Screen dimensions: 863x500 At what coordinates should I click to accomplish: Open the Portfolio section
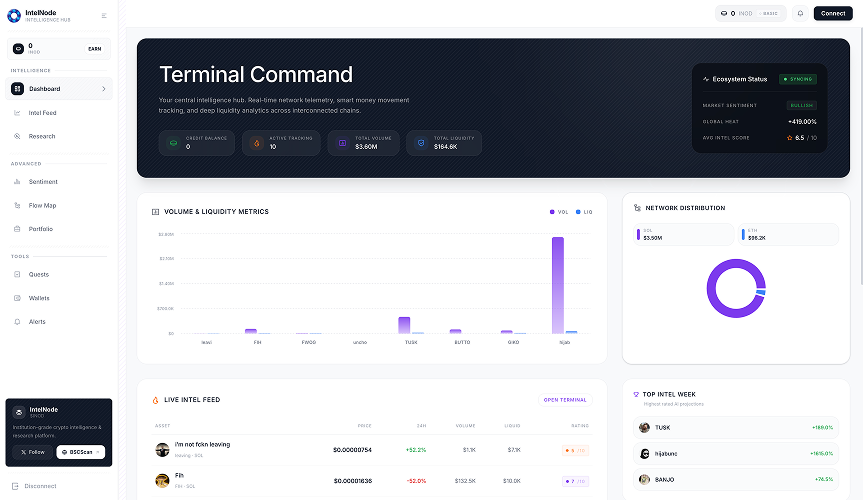[x=41, y=229]
